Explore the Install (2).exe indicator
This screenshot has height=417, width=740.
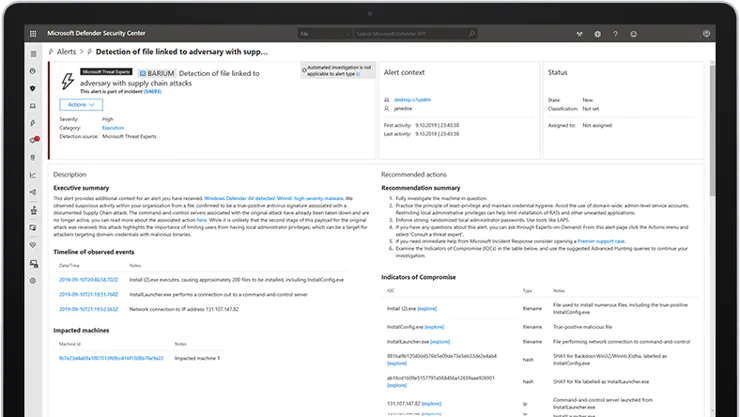tap(427, 309)
